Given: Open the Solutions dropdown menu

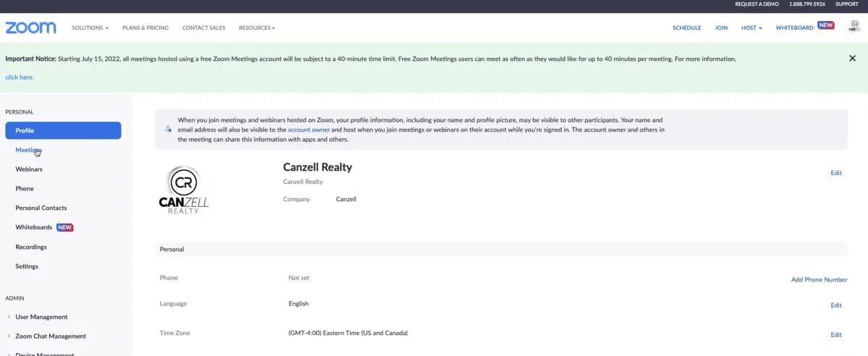Looking at the screenshot, I should pos(90,28).
